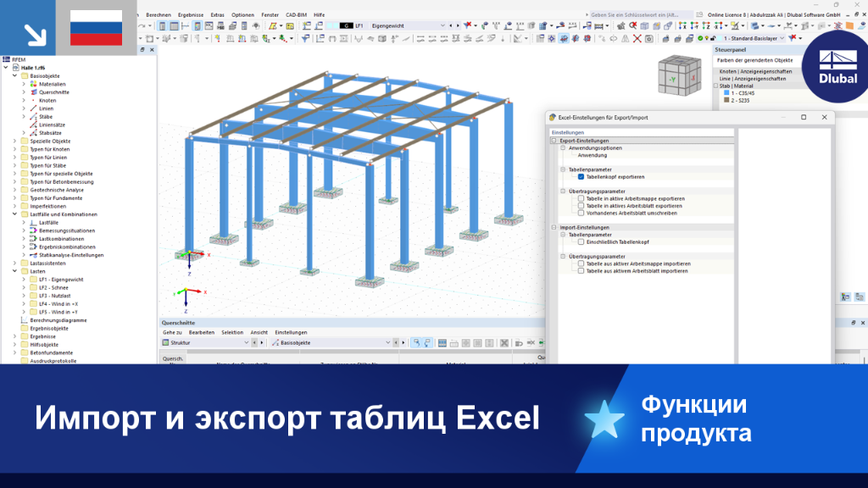The image size is (868, 488).
Task: Click the black G load case color badge
Action: click(x=346, y=25)
